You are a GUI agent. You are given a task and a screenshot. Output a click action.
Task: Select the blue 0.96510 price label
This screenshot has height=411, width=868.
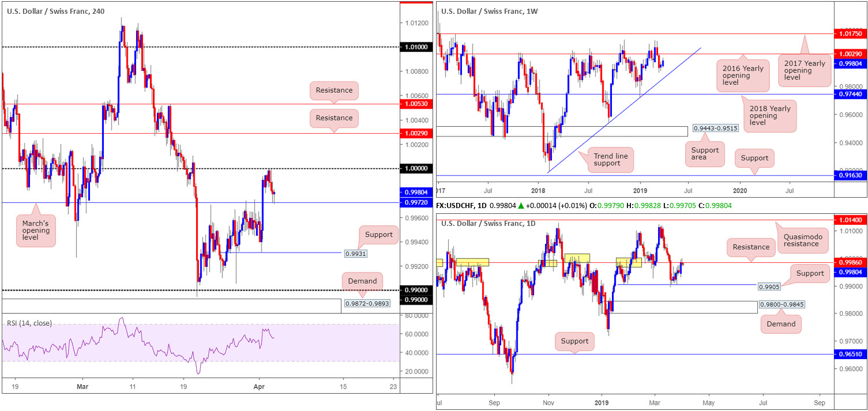pos(851,355)
